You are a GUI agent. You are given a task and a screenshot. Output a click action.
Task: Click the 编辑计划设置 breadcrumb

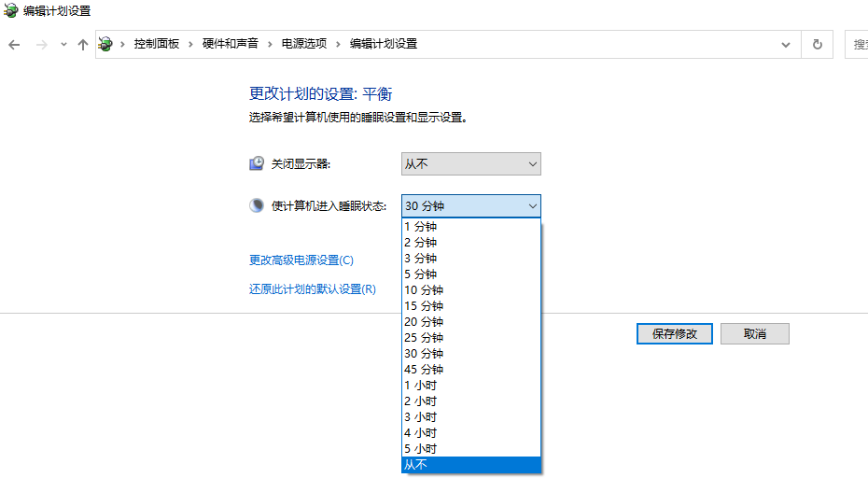click(383, 44)
